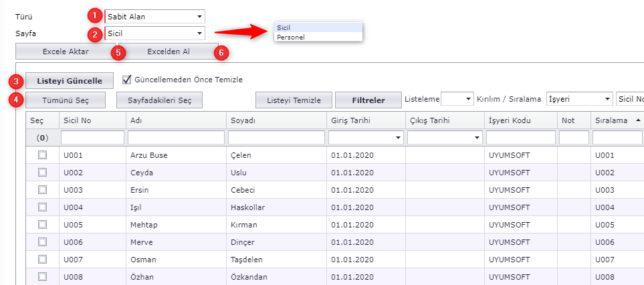Click Sayfadakileri Seç button
Image resolution: width=644 pixels, height=285 pixels.
[x=159, y=100]
